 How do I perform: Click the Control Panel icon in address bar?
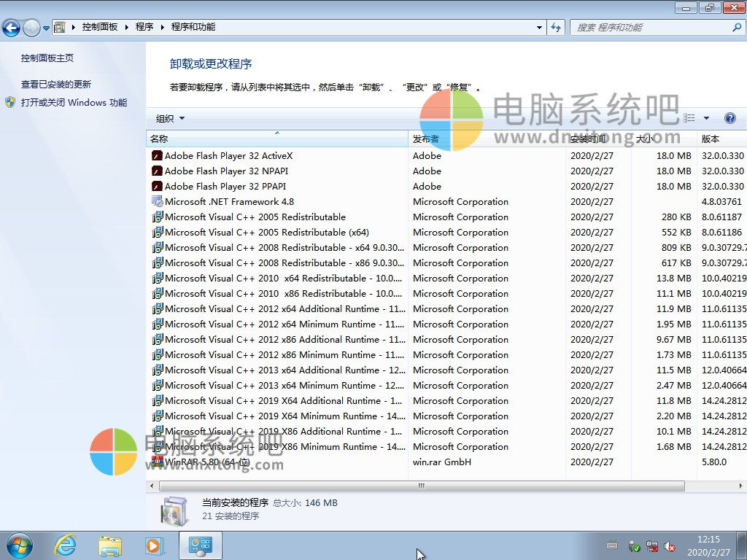(x=60, y=27)
